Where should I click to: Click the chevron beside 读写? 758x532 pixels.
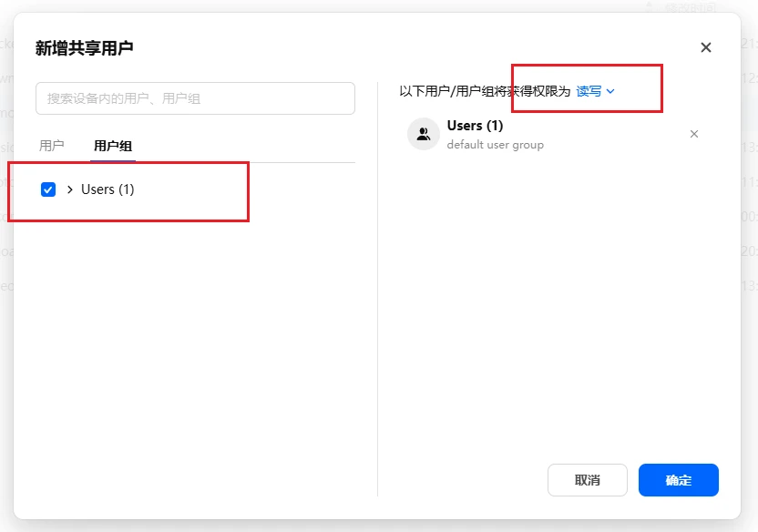611,91
